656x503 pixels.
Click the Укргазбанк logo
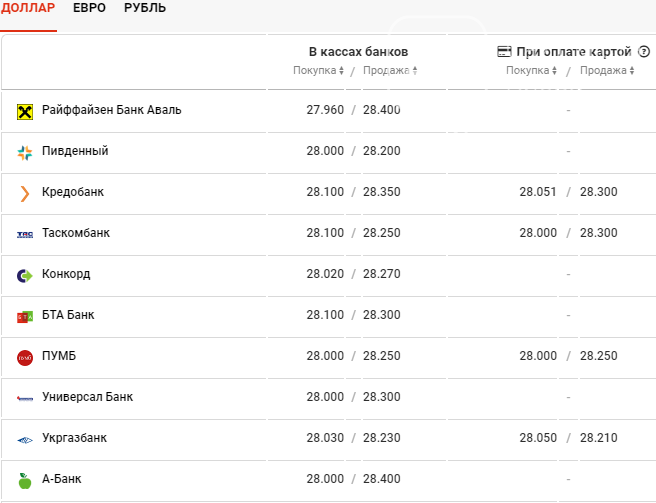pyautogui.click(x=25, y=440)
